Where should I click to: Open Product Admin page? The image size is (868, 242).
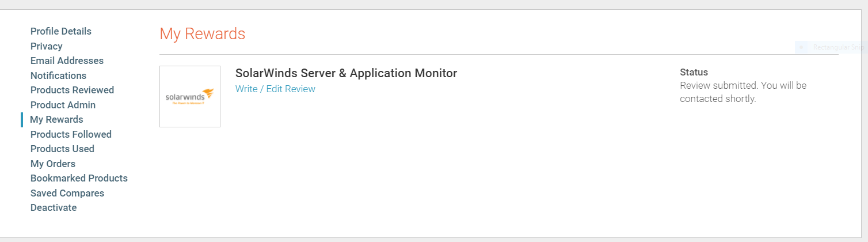point(63,105)
